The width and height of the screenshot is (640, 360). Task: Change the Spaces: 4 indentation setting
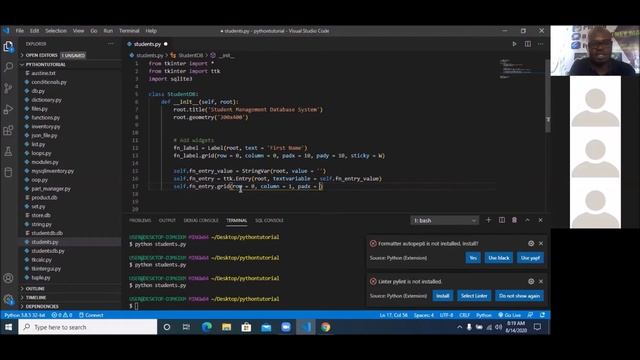(424, 315)
